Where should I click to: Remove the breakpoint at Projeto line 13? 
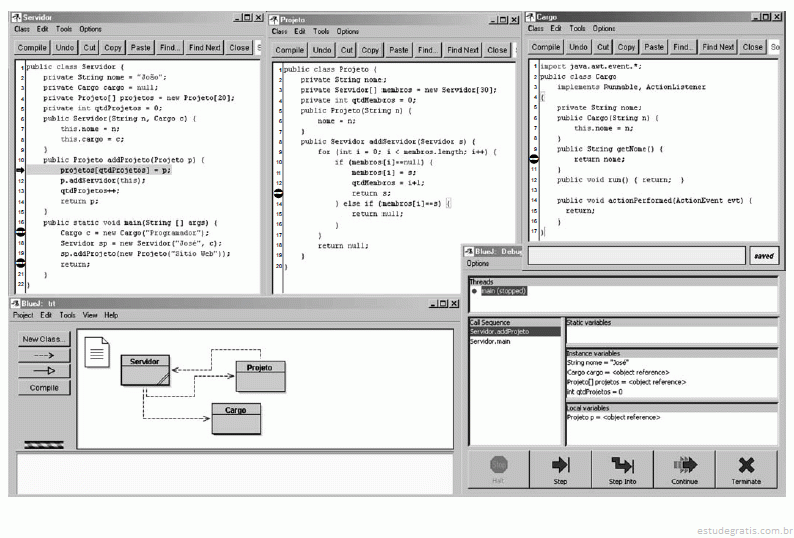tap(278, 193)
